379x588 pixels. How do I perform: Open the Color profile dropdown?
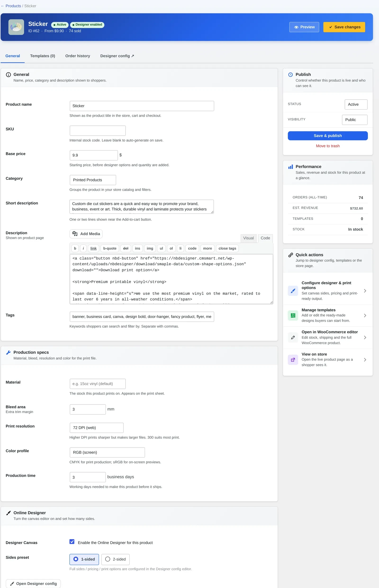[107, 453]
